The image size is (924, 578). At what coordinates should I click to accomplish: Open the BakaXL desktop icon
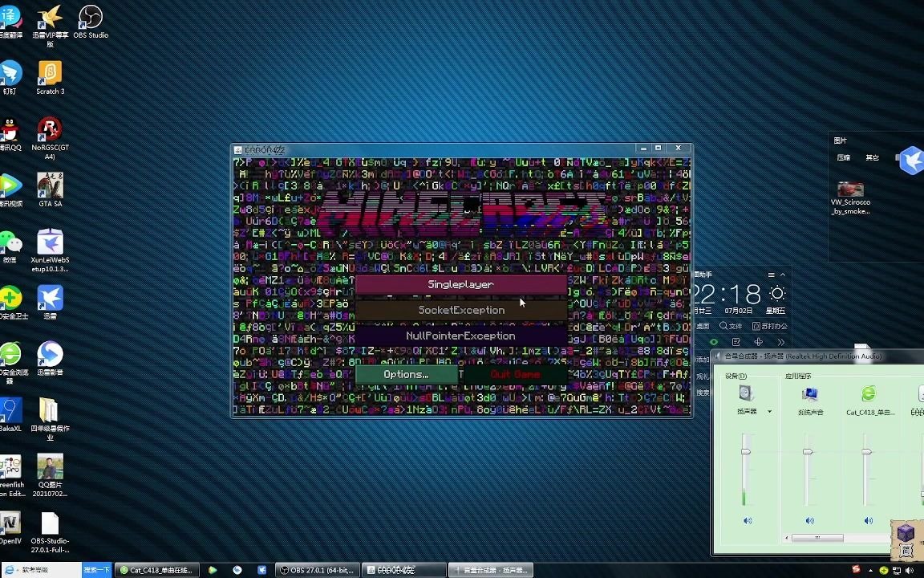click(10, 414)
